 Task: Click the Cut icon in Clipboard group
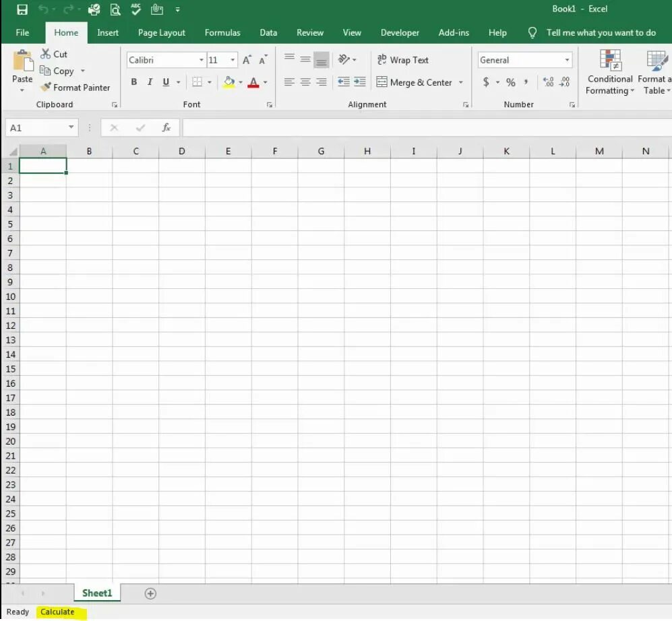point(54,54)
